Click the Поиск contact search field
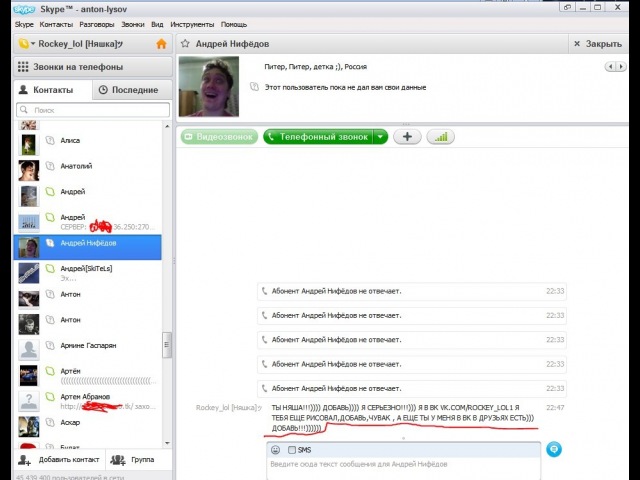Image resolution: width=640 pixels, height=480 pixels. click(x=93, y=110)
